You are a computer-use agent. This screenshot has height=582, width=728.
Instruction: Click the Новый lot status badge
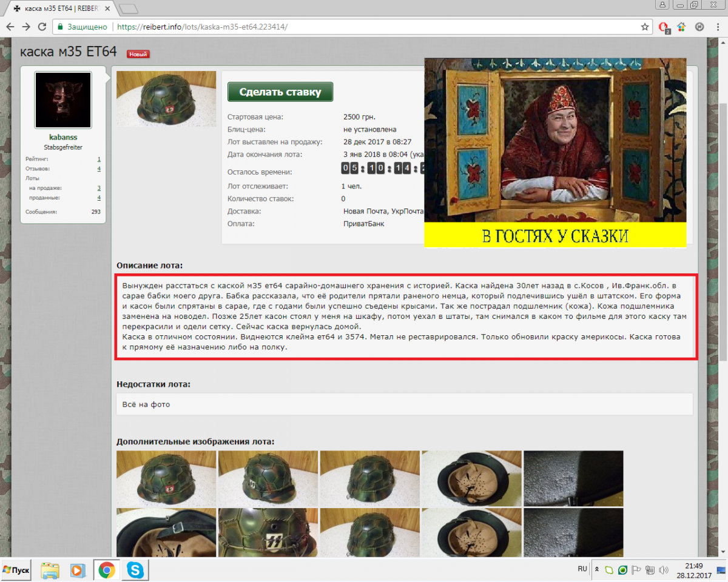point(138,55)
